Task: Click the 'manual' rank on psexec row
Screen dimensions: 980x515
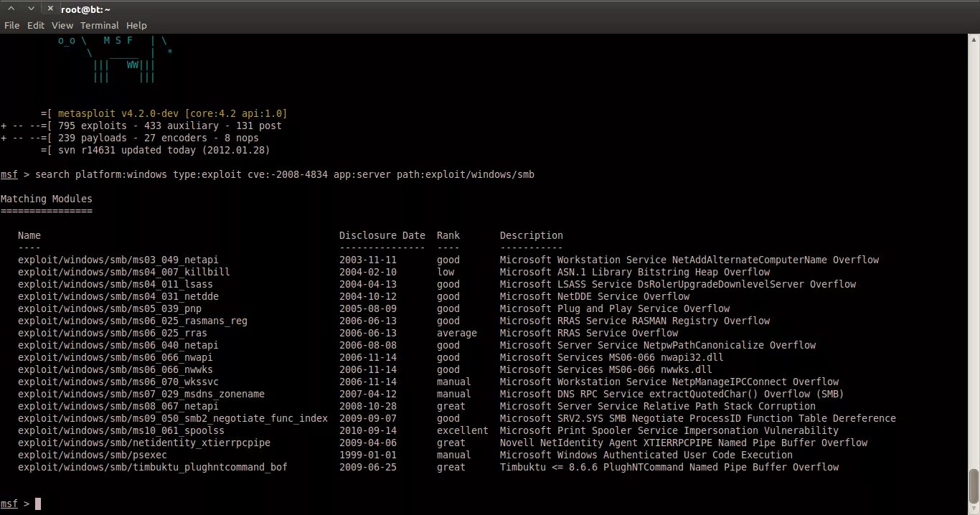Action: point(454,455)
